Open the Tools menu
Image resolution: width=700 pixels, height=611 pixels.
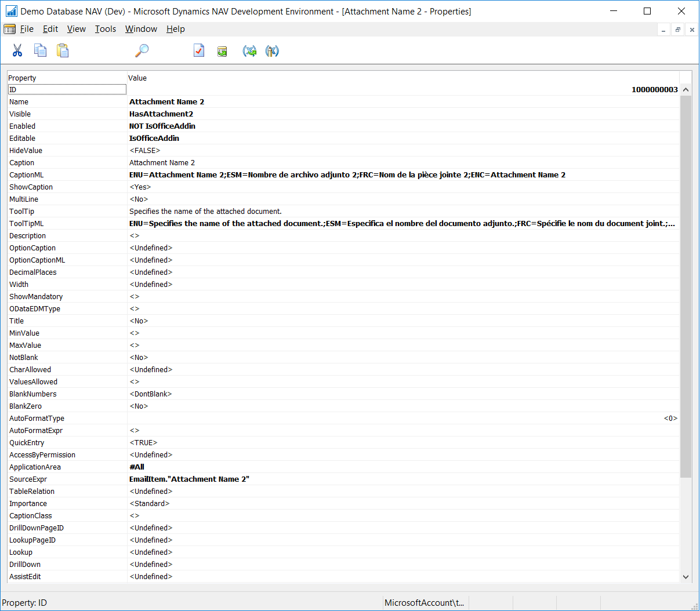point(106,29)
